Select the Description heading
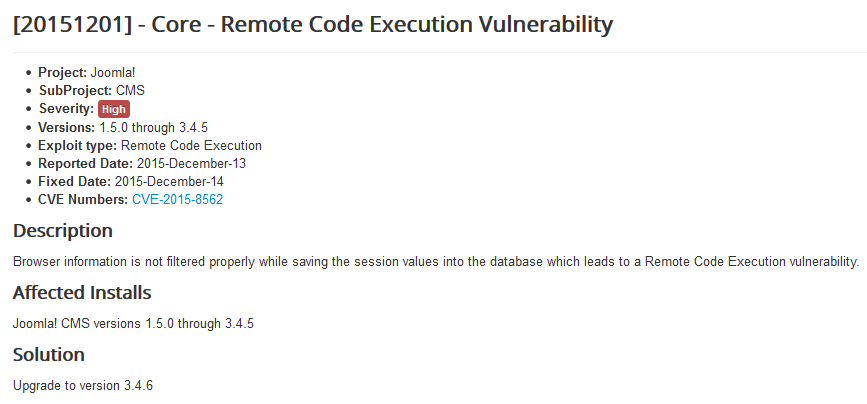 pyautogui.click(x=63, y=231)
